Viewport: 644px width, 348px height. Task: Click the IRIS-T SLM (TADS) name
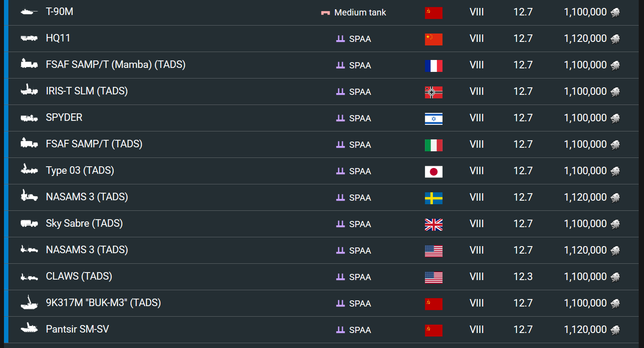(x=87, y=91)
